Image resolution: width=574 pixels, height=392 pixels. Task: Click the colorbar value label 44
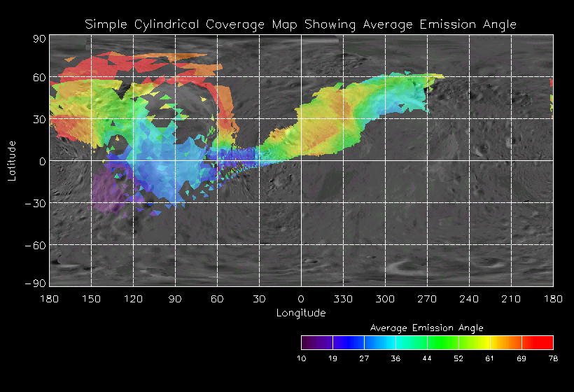click(x=427, y=358)
